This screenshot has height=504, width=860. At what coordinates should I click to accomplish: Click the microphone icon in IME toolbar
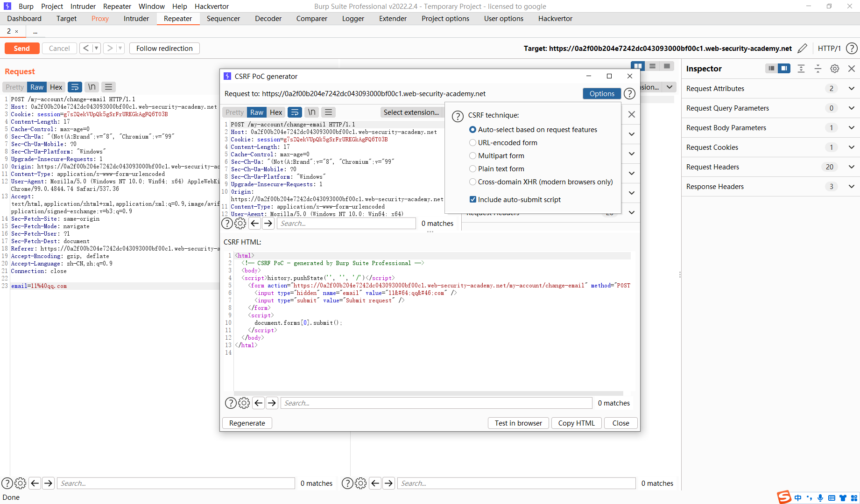click(x=820, y=498)
